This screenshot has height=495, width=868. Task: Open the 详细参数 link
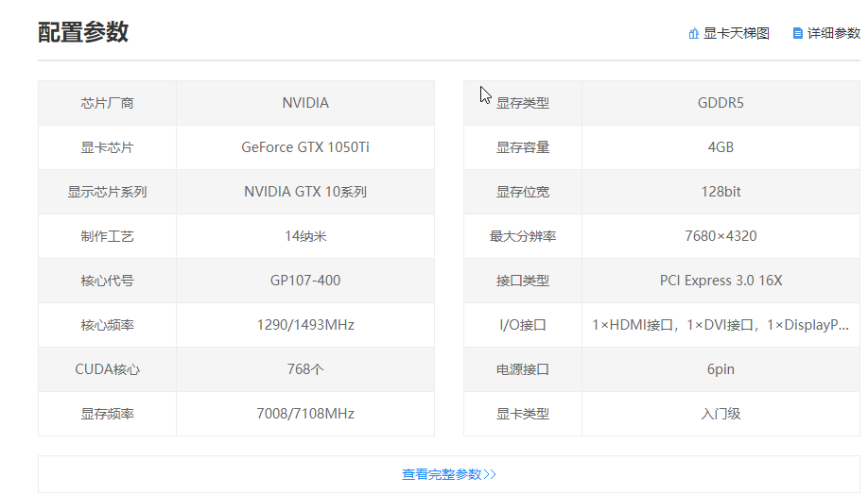point(834,34)
